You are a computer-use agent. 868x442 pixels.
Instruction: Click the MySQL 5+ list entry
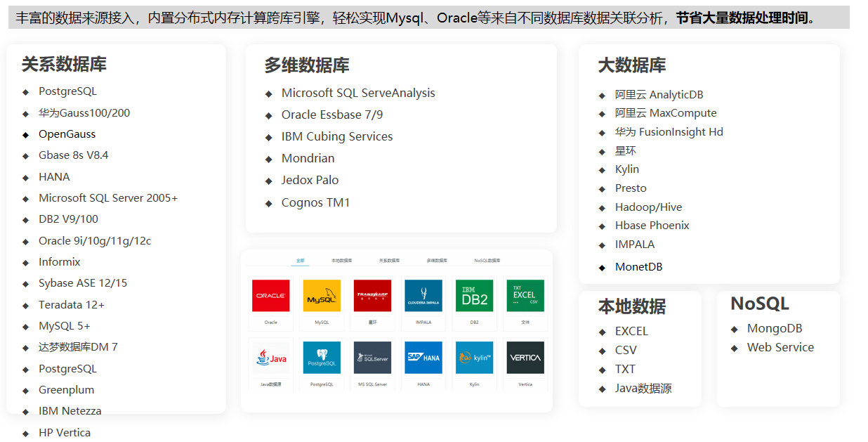65,326
